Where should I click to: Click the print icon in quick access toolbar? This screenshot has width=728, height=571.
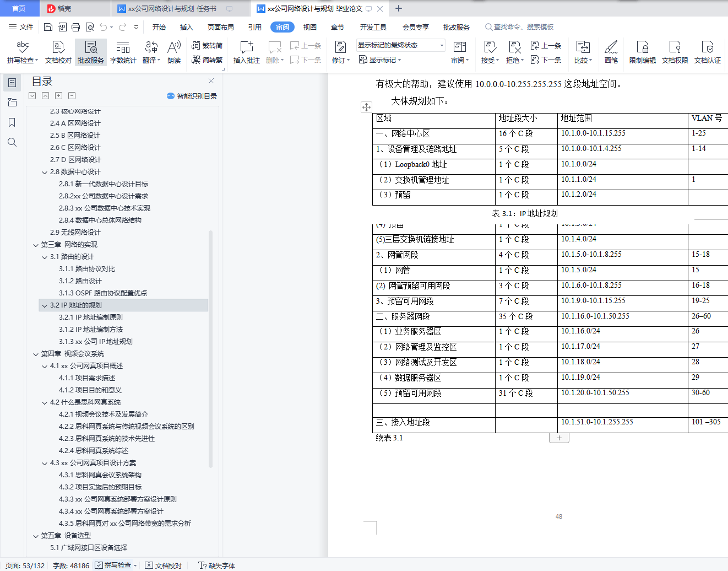coord(75,27)
